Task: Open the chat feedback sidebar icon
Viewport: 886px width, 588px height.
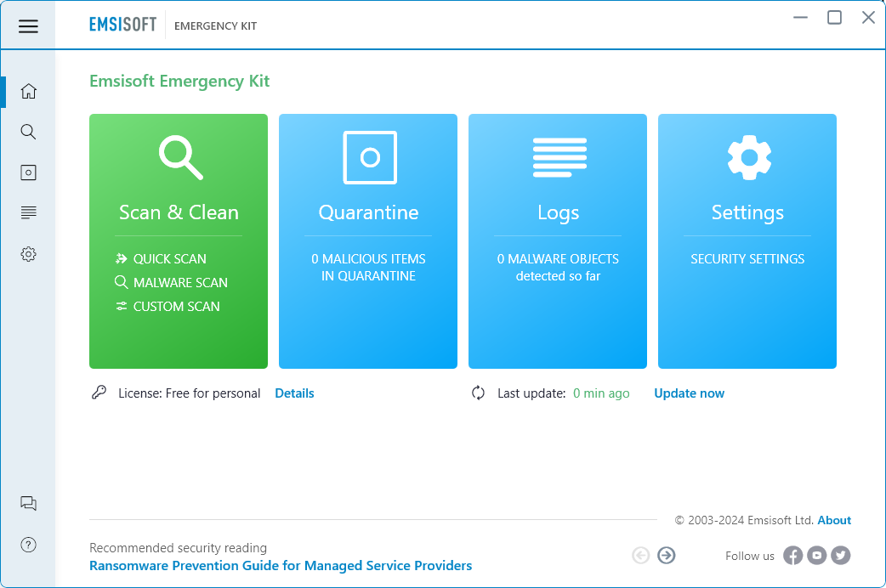Action: pos(28,503)
